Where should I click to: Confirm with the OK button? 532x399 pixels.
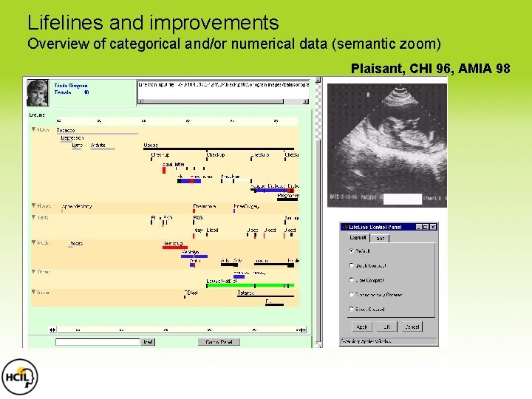pos(386,327)
